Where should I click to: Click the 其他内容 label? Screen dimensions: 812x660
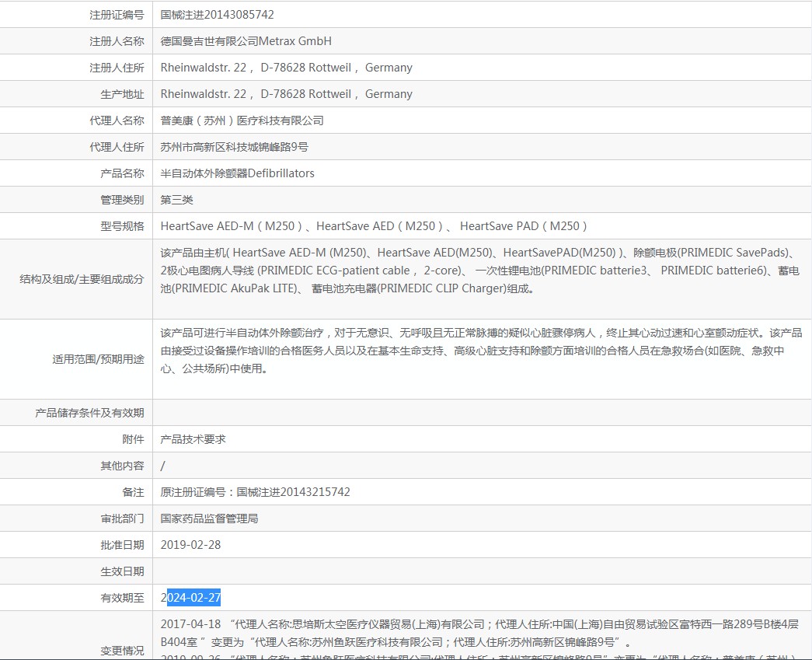tap(122, 466)
